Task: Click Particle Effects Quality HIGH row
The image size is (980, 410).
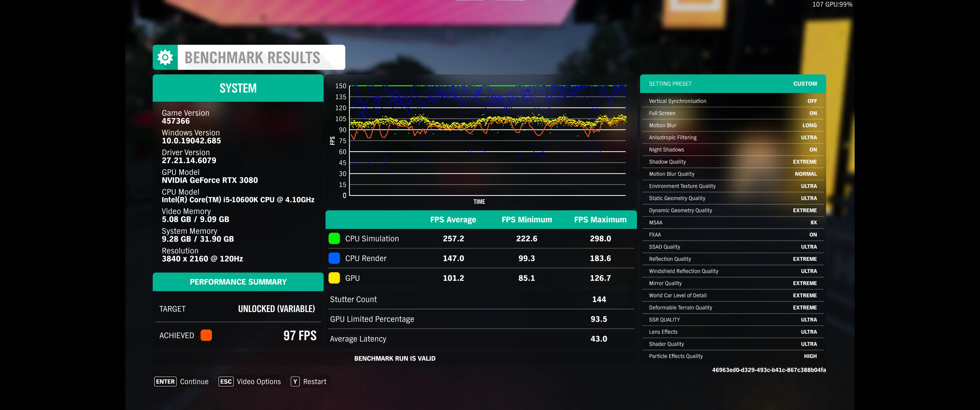Action: 733,356
